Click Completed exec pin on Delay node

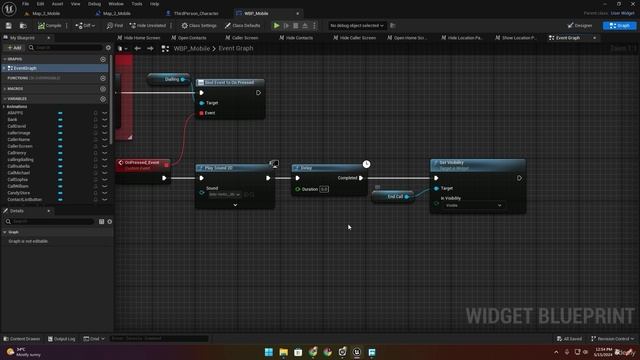coord(361,178)
